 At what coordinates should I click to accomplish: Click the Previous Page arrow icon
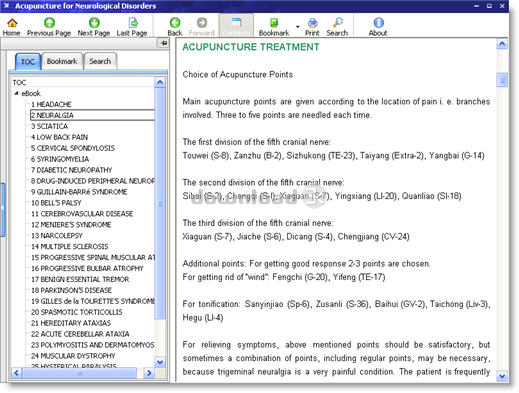(49, 23)
